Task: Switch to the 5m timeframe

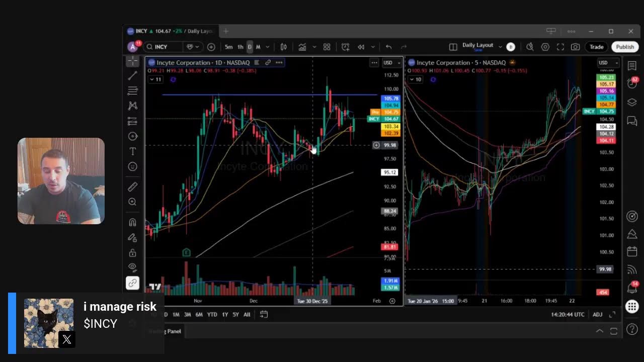Action: [x=228, y=47]
